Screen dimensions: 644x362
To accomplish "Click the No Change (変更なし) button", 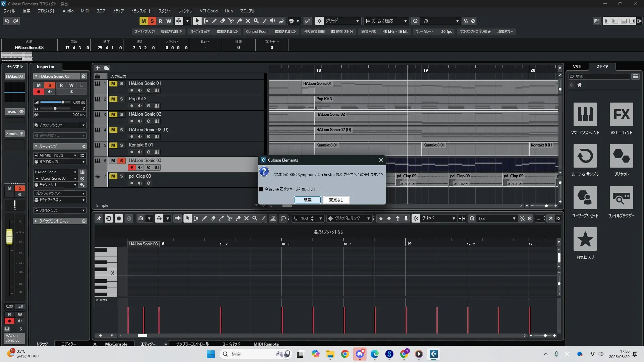I will pos(336,200).
